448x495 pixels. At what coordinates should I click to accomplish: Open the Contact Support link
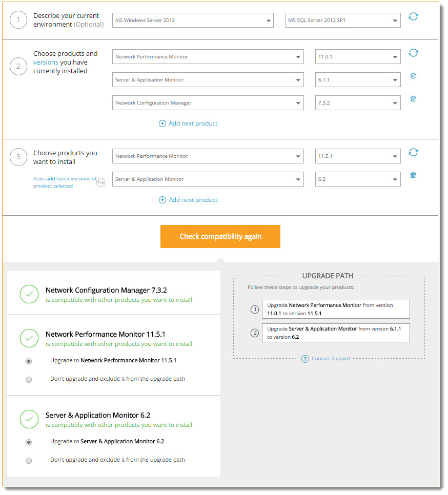[x=331, y=359]
